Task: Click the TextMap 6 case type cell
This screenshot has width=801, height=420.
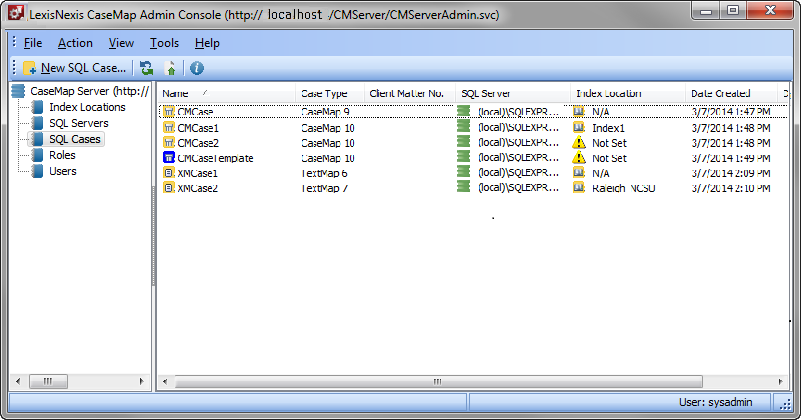Action: pos(324,173)
